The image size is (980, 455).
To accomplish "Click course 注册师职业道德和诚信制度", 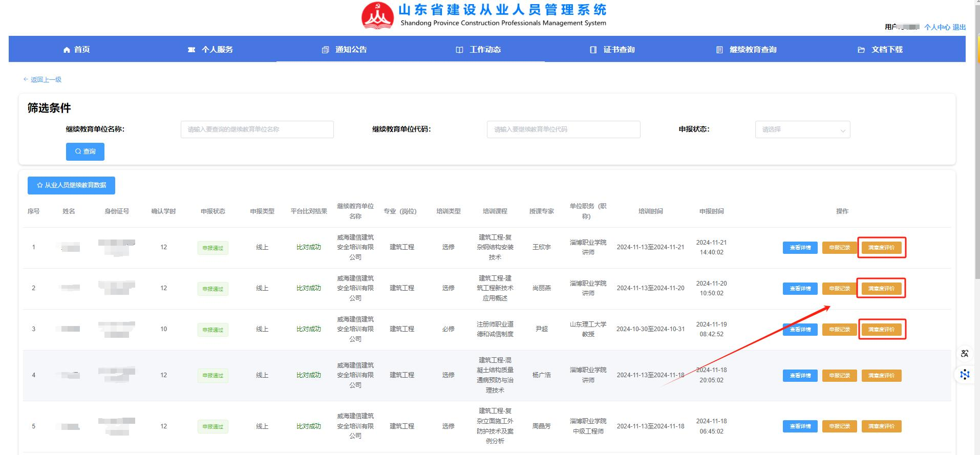I will click(x=495, y=329).
